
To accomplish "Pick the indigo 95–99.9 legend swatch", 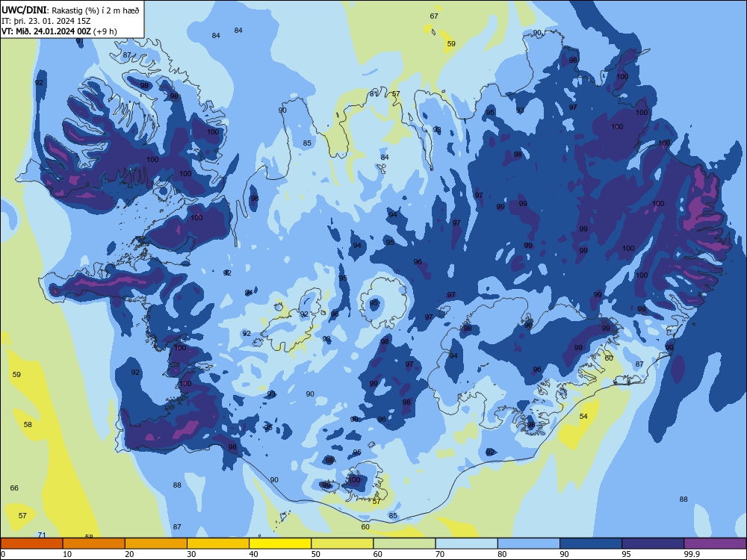I will point(653,544).
